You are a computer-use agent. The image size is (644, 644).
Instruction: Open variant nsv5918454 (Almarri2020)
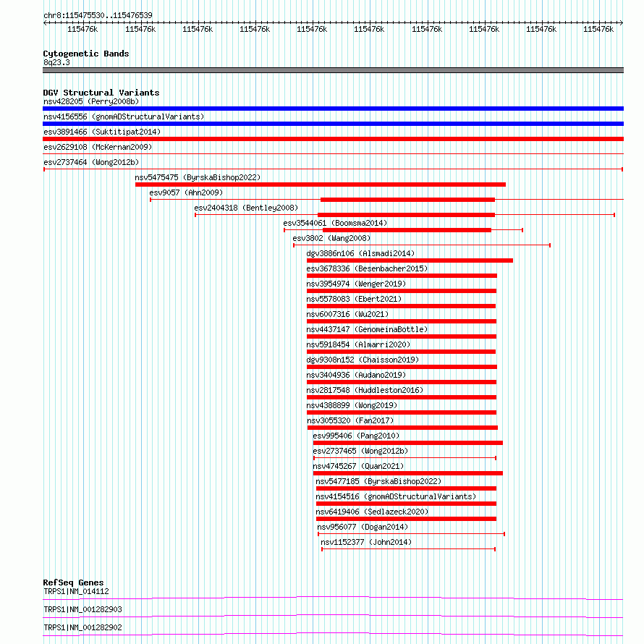[359, 344]
